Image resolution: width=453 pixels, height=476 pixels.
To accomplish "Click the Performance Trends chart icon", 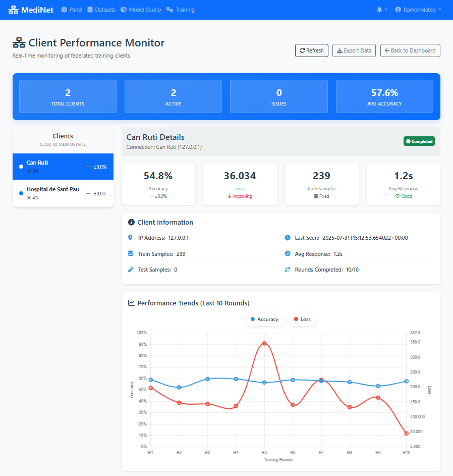I will pos(131,303).
